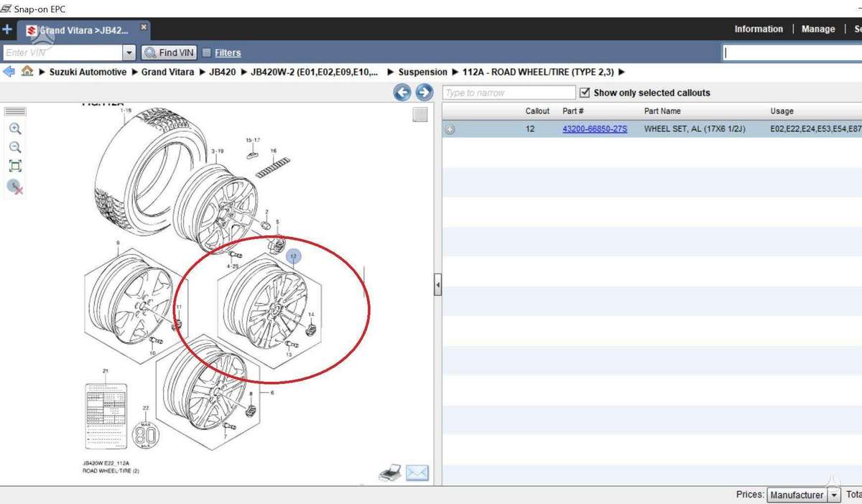Click the Type to narrow field
The width and height of the screenshot is (862, 504).
[509, 93]
